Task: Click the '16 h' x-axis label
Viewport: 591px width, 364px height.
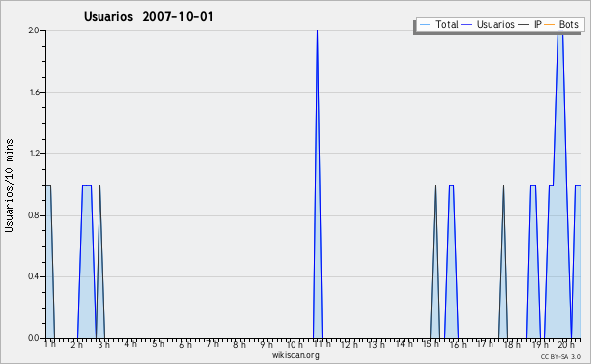Action: (458, 344)
